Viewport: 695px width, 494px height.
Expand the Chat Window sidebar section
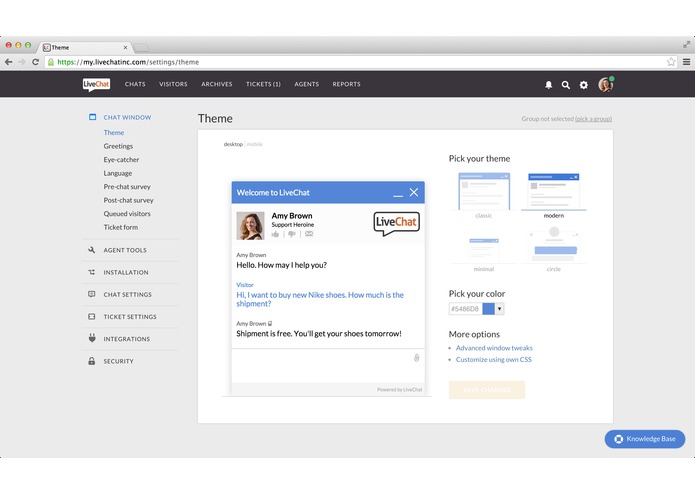127,117
